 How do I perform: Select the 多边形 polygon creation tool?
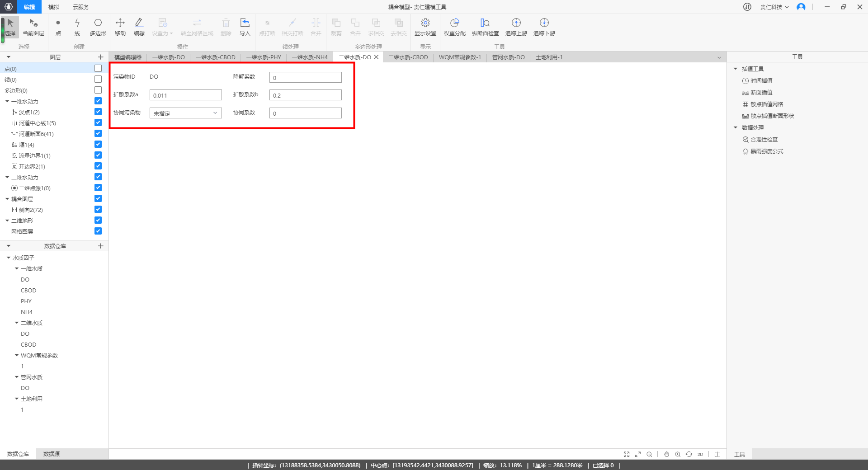98,27
